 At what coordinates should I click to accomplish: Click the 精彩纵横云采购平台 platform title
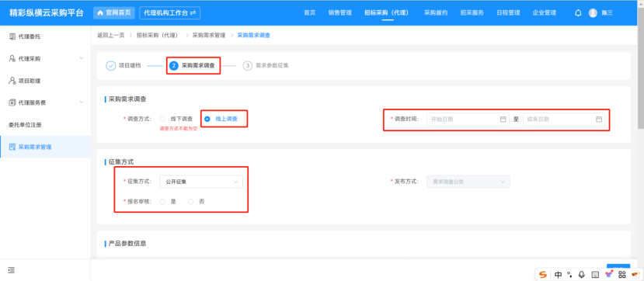[x=47, y=12]
